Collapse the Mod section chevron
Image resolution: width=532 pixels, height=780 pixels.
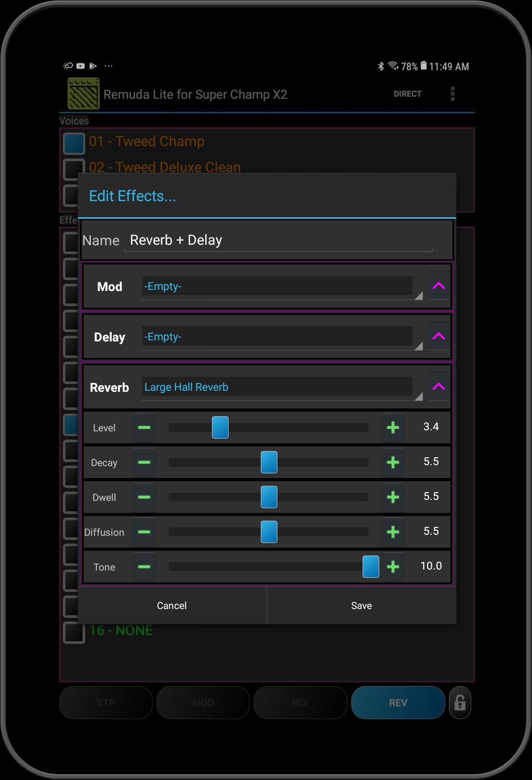[438, 286]
